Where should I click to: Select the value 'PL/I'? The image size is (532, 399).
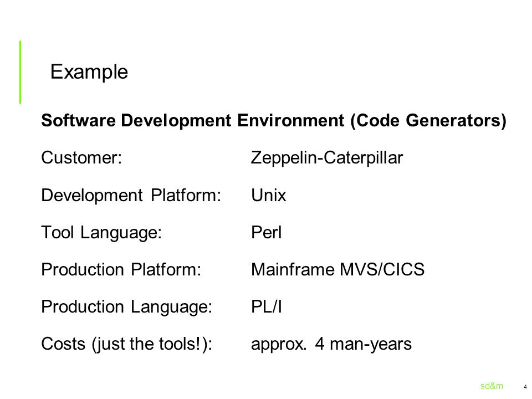coord(267,306)
